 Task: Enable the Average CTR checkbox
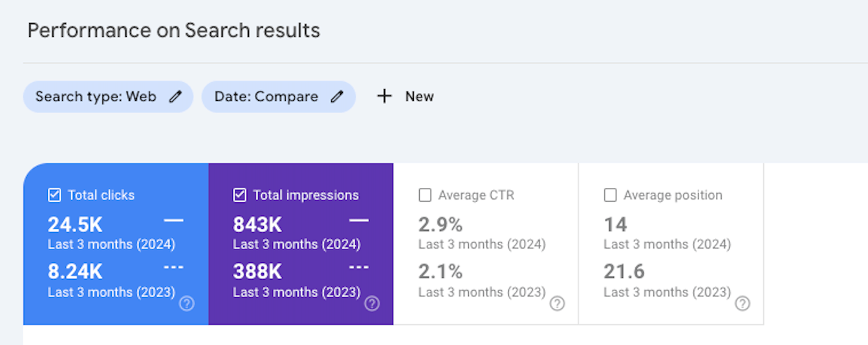(x=425, y=195)
